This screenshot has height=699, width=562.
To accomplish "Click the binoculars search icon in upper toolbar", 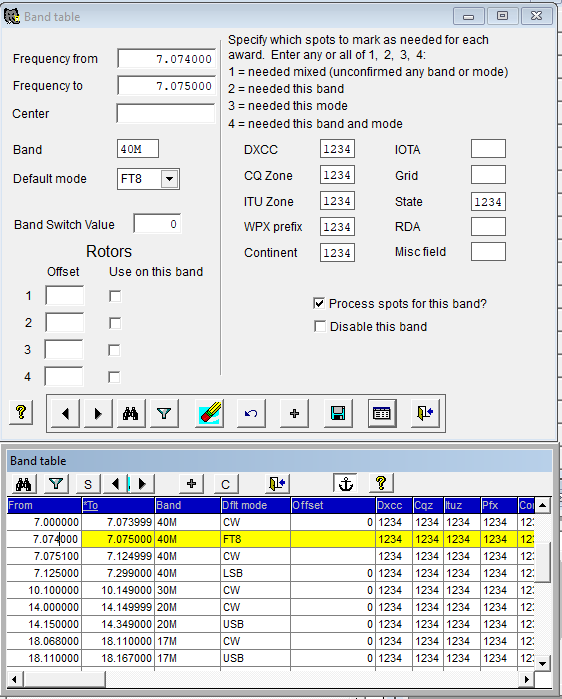I will [131, 414].
